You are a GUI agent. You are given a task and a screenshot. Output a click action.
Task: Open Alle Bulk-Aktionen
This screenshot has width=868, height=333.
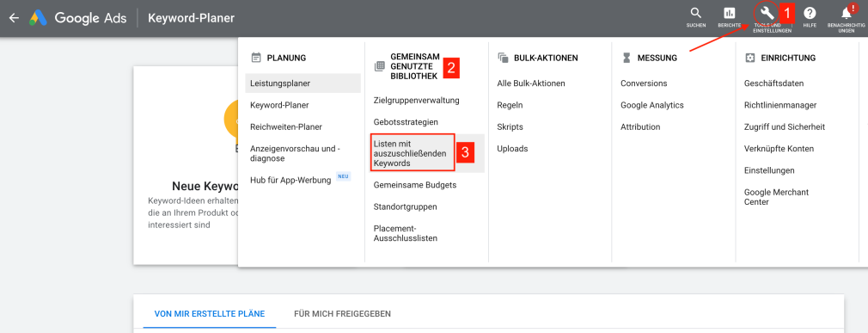click(x=531, y=83)
